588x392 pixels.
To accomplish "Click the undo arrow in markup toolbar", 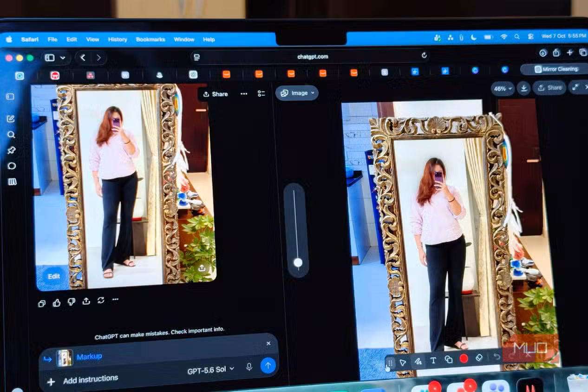I will pyautogui.click(x=497, y=356).
